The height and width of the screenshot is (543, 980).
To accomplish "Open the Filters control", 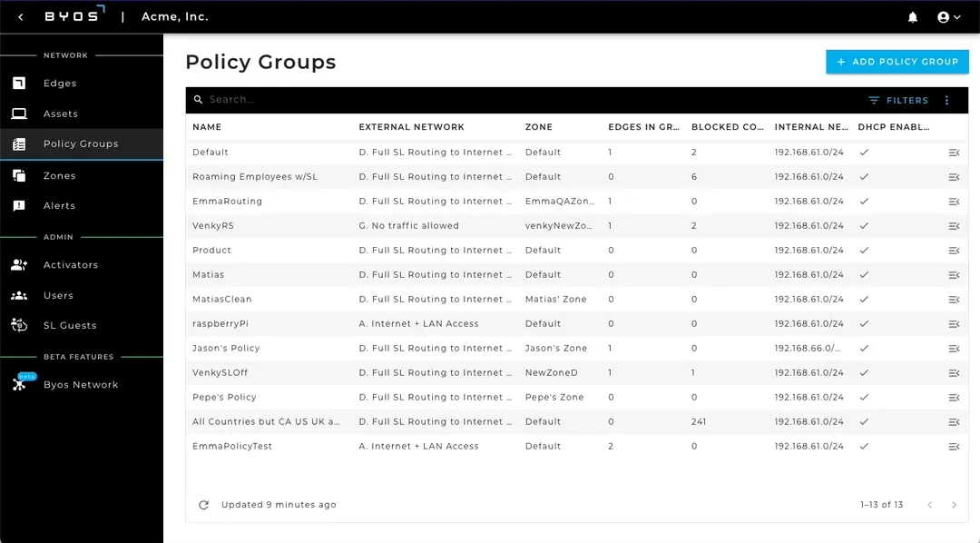I will point(898,100).
